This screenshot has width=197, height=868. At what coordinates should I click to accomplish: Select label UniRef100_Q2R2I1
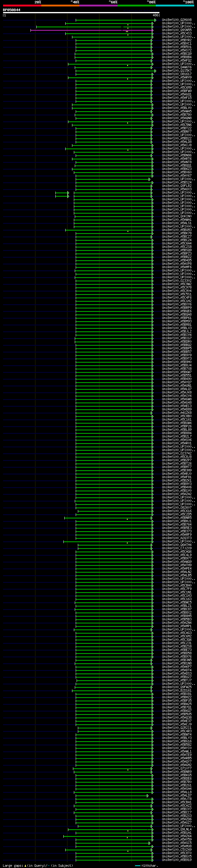[177, 728]
